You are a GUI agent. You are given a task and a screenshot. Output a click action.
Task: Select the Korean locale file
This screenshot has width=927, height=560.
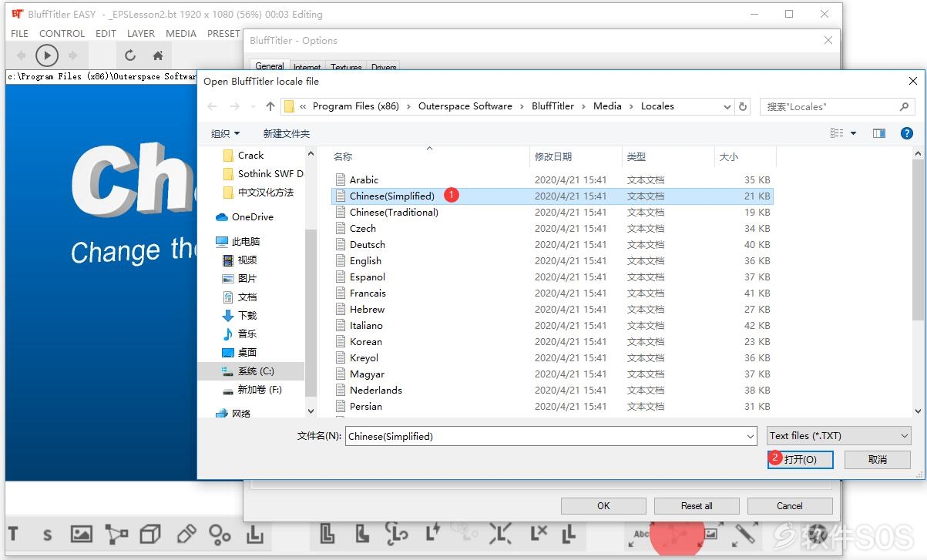tap(552, 342)
